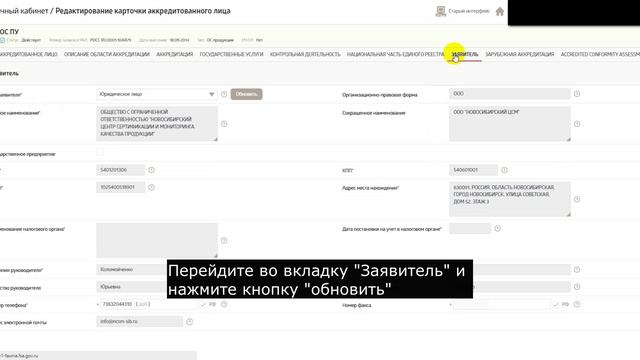Switch to the 'КОНТРОЛЬНАЯ ДЕЯТЕЛЬНОСТЬ' tab
640x360 pixels.
tap(305, 54)
